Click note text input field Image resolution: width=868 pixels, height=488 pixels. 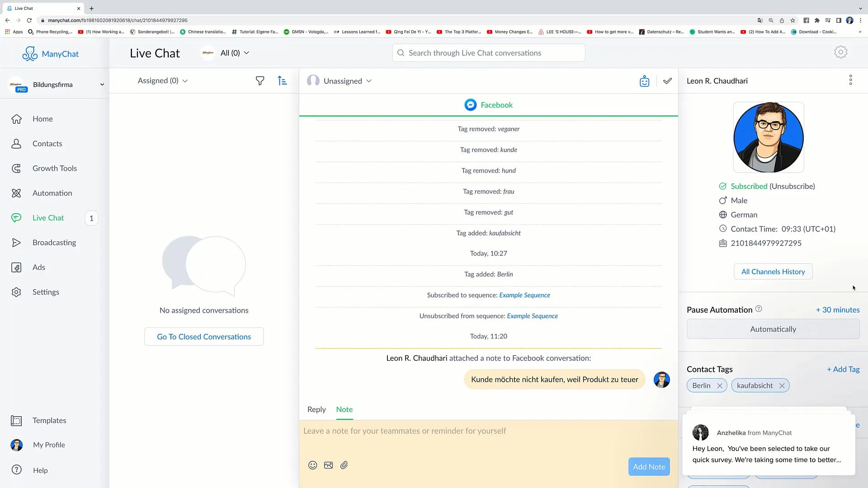488,438
